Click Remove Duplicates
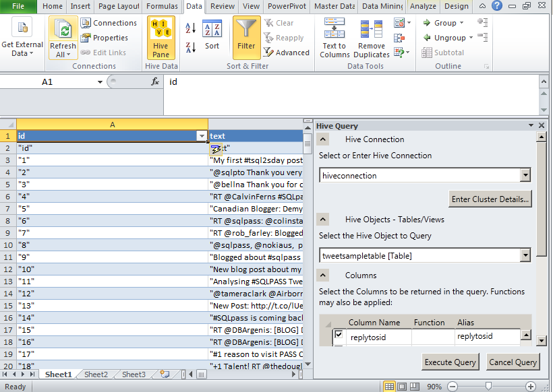This screenshot has height=392, width=553. pyautogui.click(x=372, y=38)
